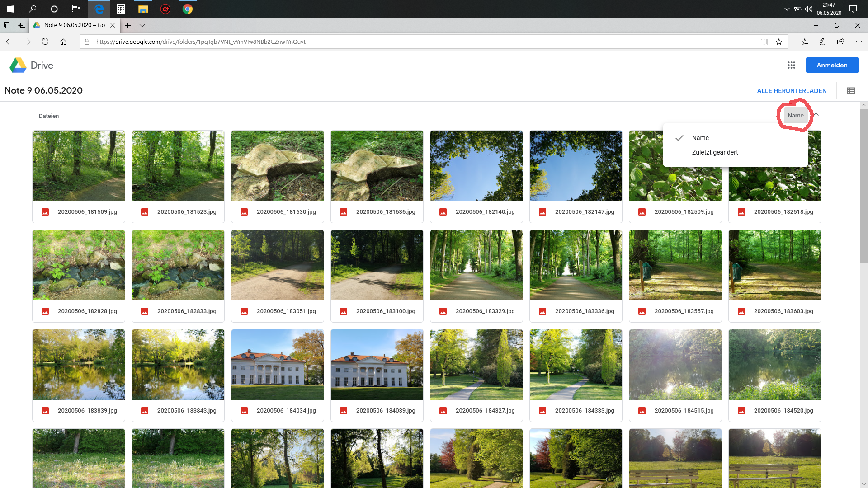868x488 pixels.
Task: Open Windows search from taskbar
Action: click(x=33, y=9)
